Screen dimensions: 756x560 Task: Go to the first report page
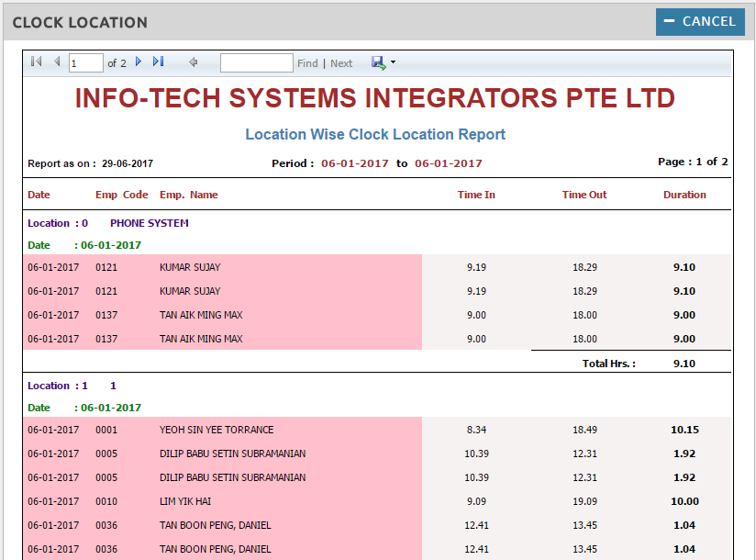pos(36,62)
